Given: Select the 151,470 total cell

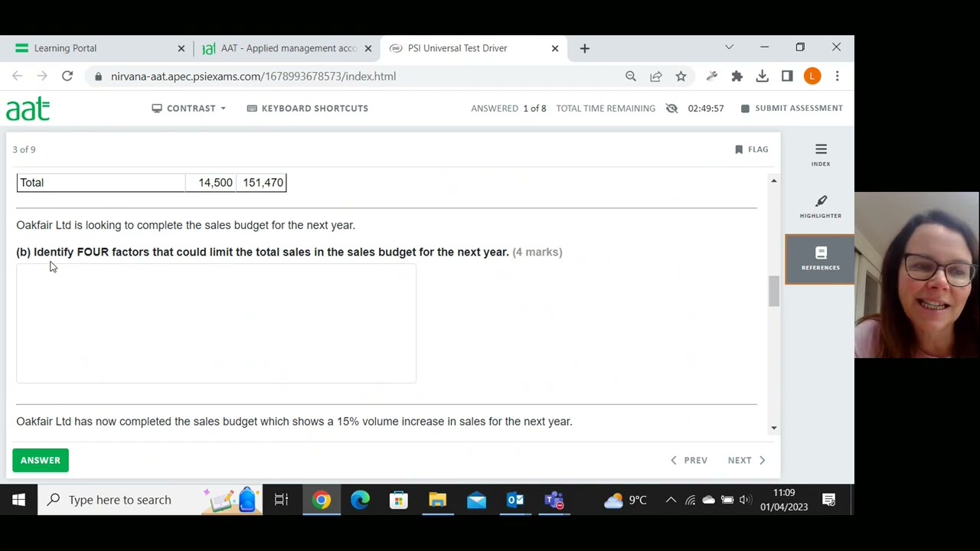Looking at the screenshot, I should [263, 182].
